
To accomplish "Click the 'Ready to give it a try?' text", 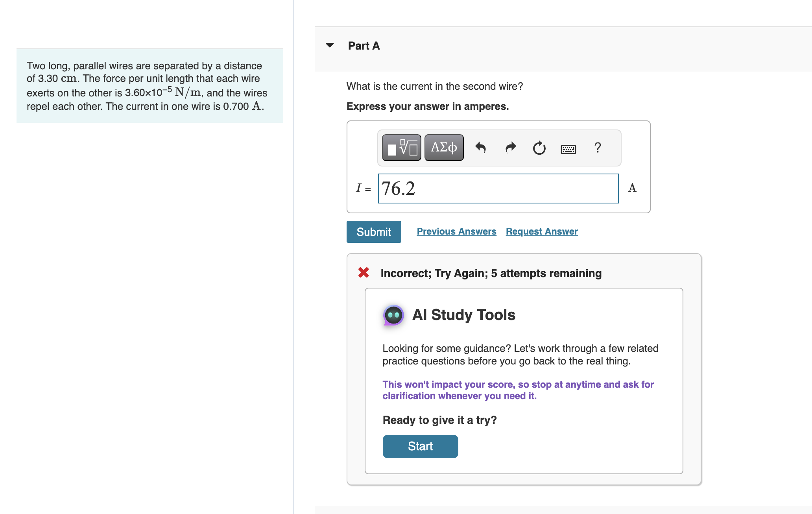I will 439,420.
